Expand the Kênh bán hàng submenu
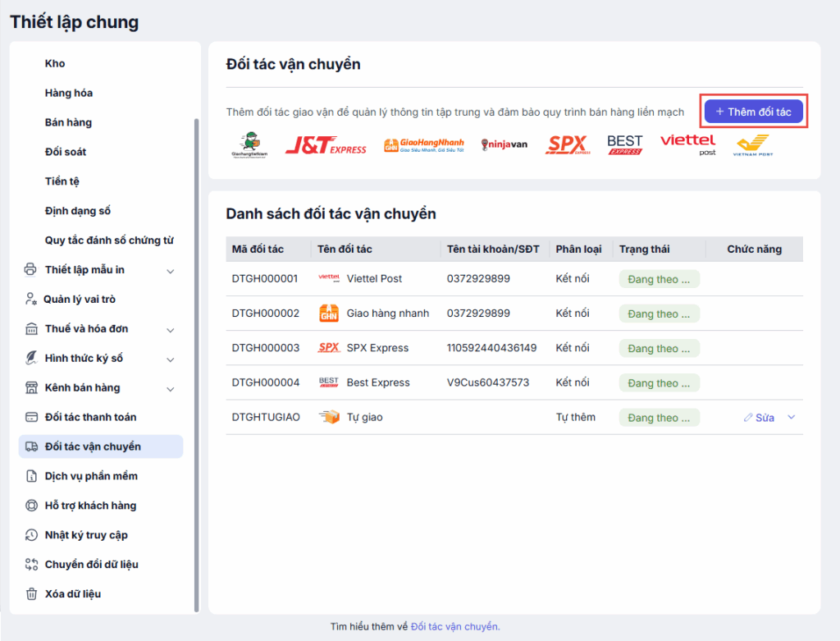840x641 pixels. pos(170,388)
